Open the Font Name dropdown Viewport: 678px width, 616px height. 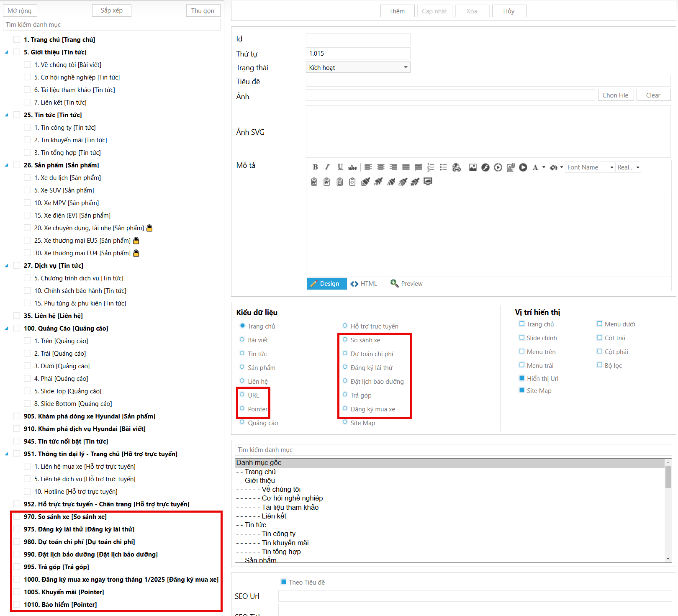coord(590,167)
